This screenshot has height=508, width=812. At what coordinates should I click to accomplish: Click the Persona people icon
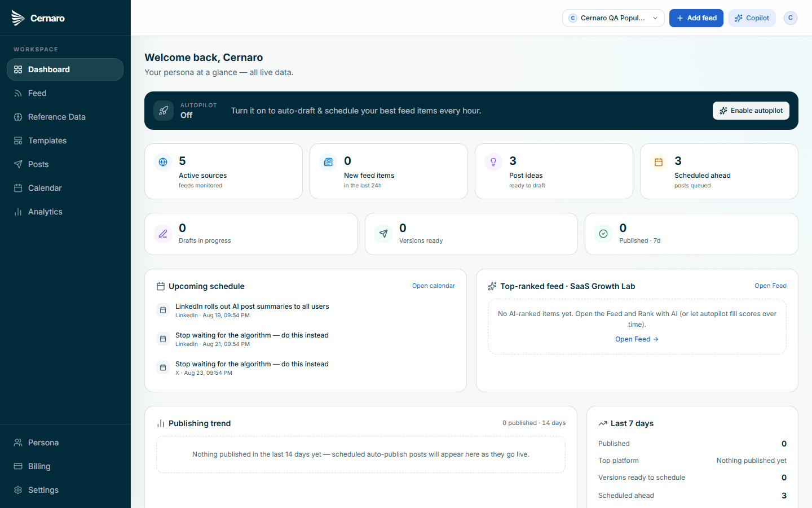coord(18,443)
